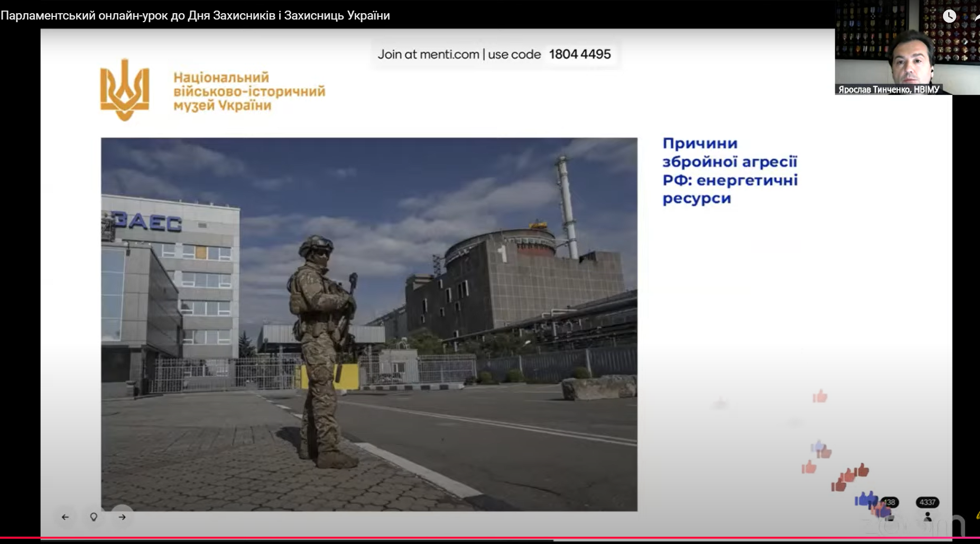Advance to next slide with the right arrow
This screenshot has height=544, width=980.
[123, 518]
